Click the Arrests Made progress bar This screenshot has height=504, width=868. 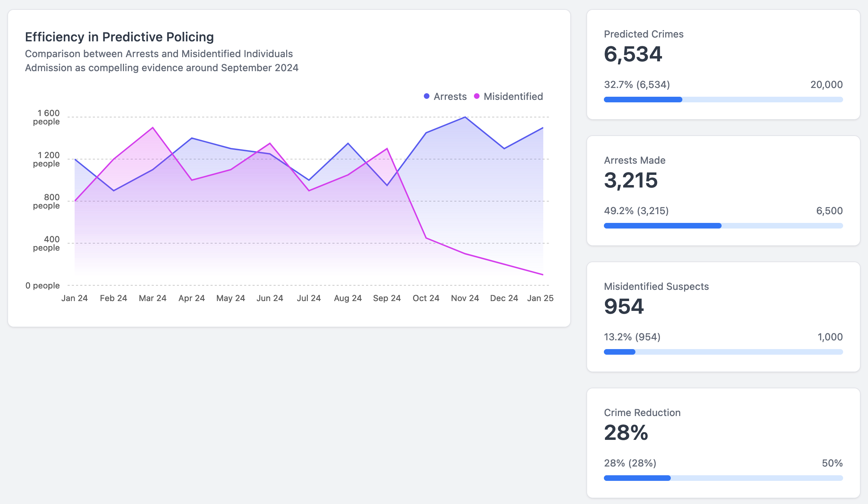pos(723,226)
